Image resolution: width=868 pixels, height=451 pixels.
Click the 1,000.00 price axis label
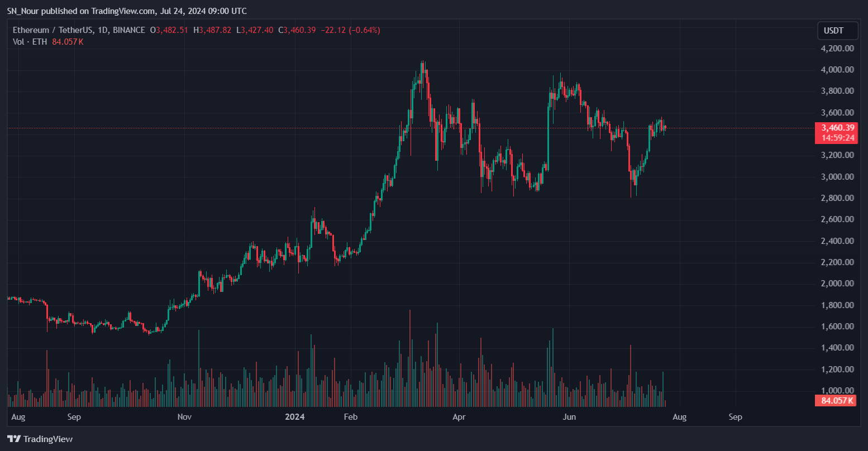[837, 391]
